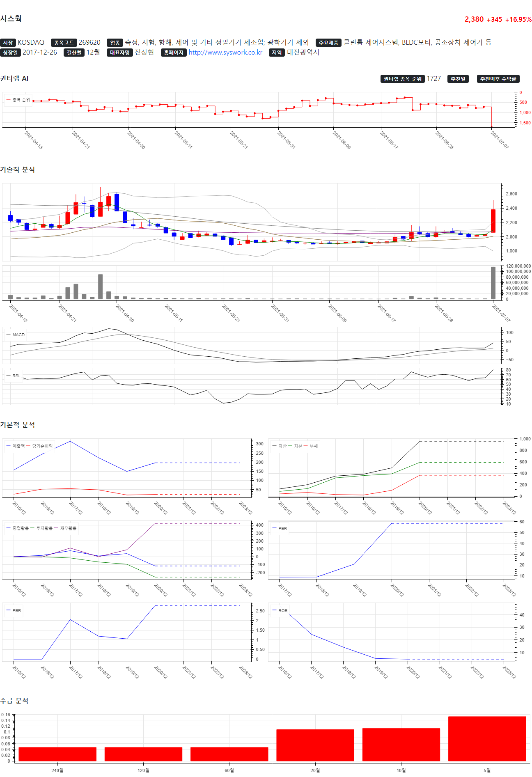This screenshot has height=777, width=532.
Task: Click the ROE chart legend
Action: [x=280, y=610]
